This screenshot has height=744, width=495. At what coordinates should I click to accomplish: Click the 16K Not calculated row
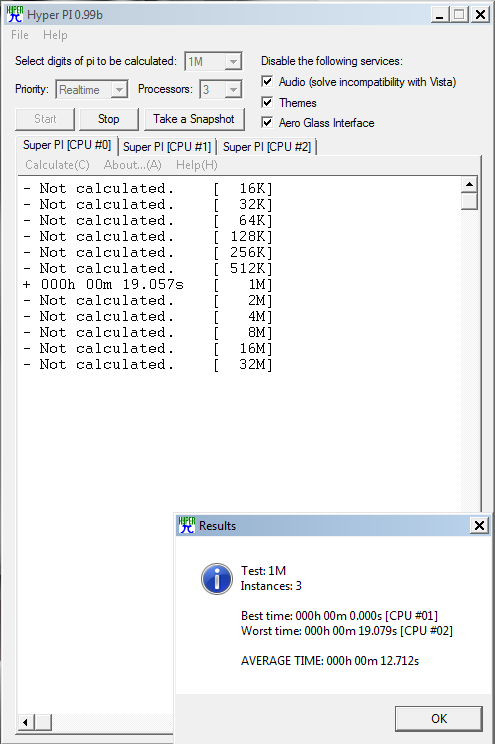[148, 188]
